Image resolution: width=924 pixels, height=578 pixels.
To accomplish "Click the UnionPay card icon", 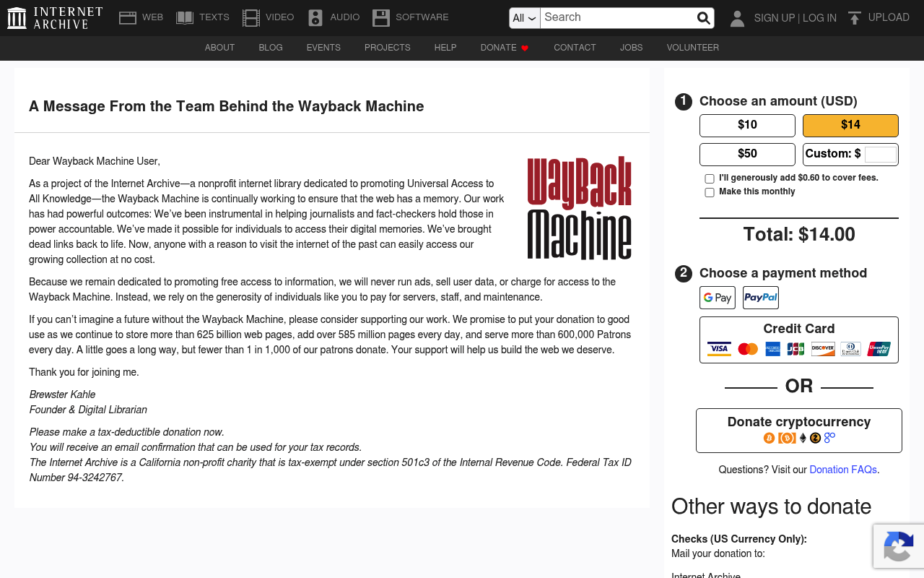I will pyautogui.click(x=879, y=349).
